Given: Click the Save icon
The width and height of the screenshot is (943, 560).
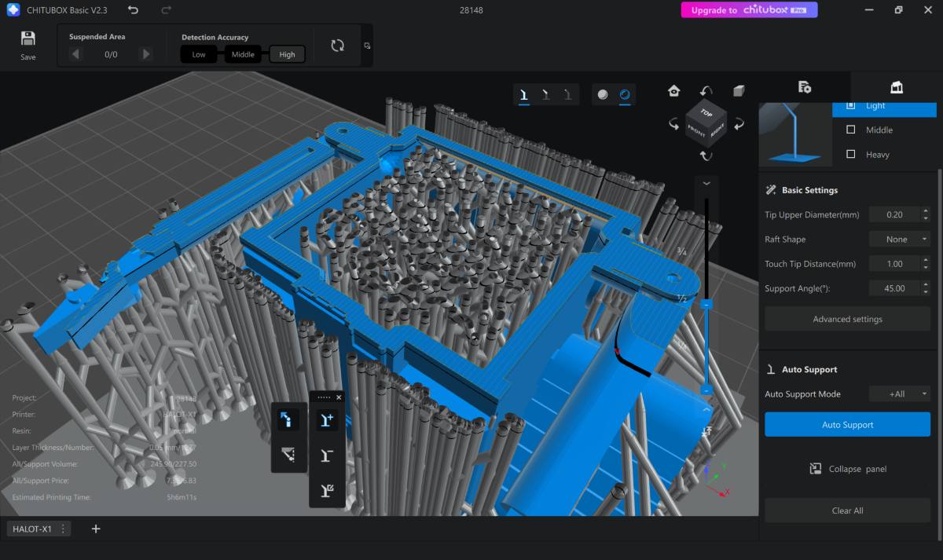Looking at the screenshot, I should tap(28, 38).
